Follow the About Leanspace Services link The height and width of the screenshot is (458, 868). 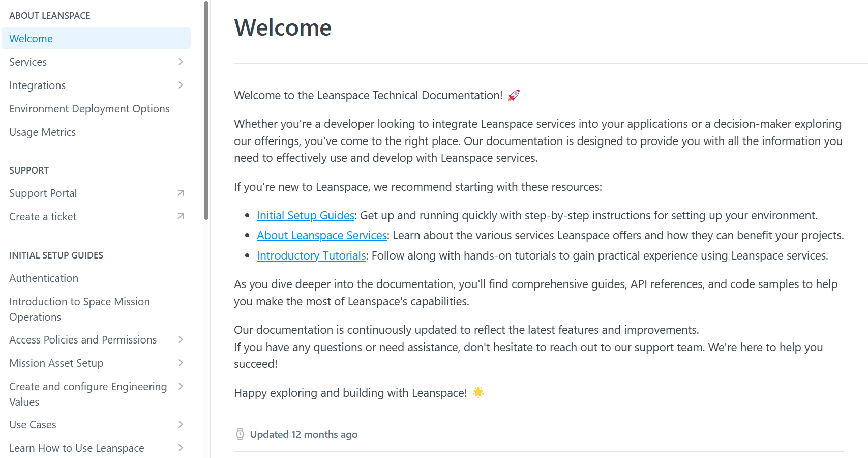pyautogui.click(x=322, y=236)
